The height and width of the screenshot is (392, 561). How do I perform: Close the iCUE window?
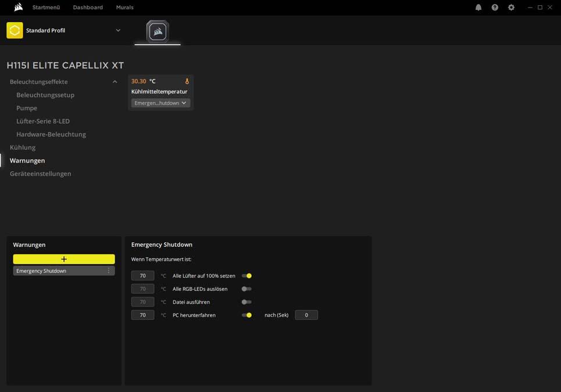pyautogui.click(x=550, y=7)
